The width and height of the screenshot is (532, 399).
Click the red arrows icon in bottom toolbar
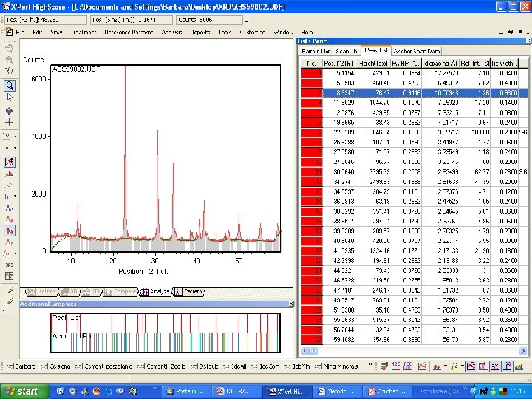[384, 366]
